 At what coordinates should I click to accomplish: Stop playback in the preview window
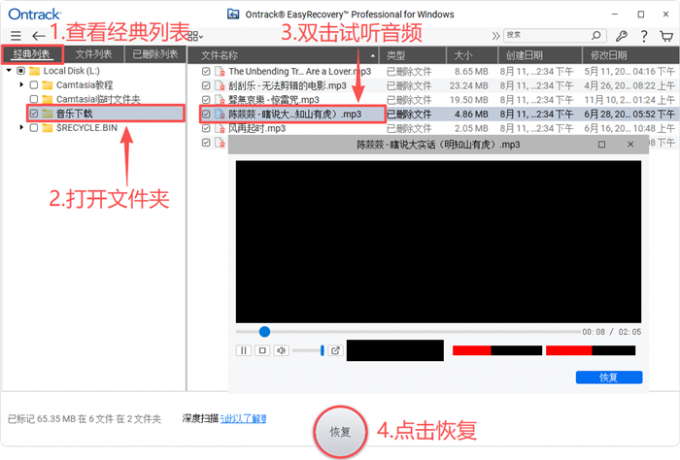click(262, 350)
